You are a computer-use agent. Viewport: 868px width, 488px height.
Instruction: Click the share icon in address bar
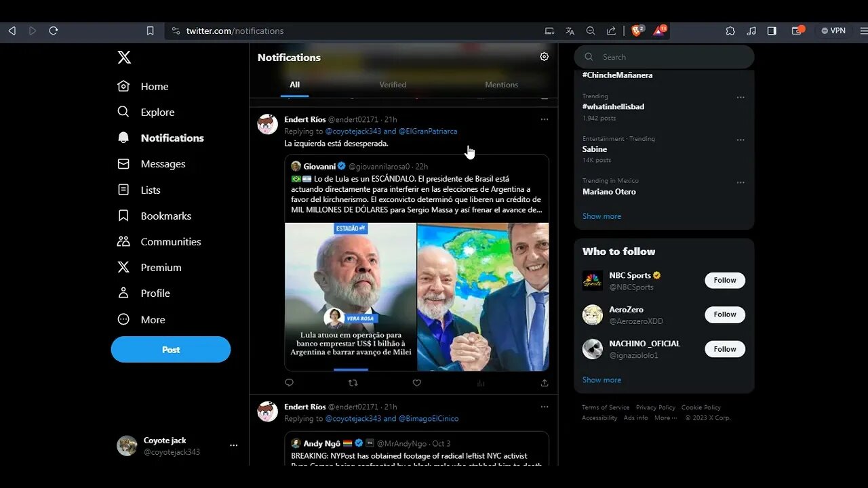coord(611,30)
